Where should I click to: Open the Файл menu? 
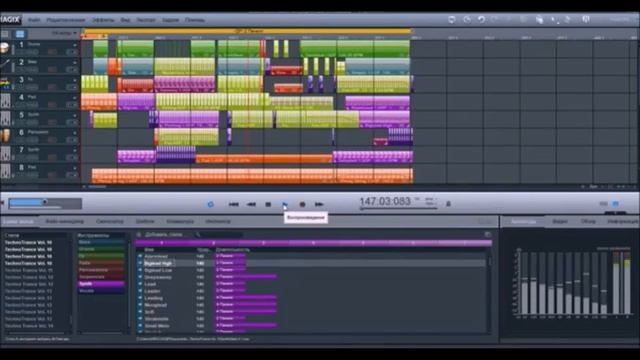click(34, 20)
